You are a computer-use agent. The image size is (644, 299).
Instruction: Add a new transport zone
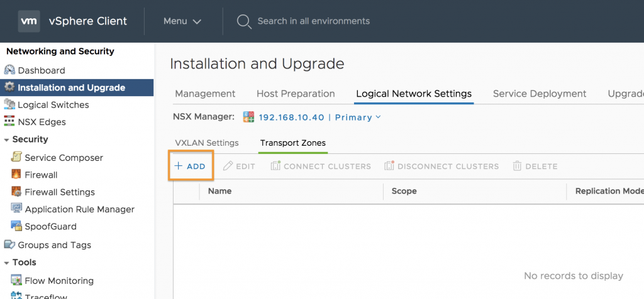click(x=190, y=166)
